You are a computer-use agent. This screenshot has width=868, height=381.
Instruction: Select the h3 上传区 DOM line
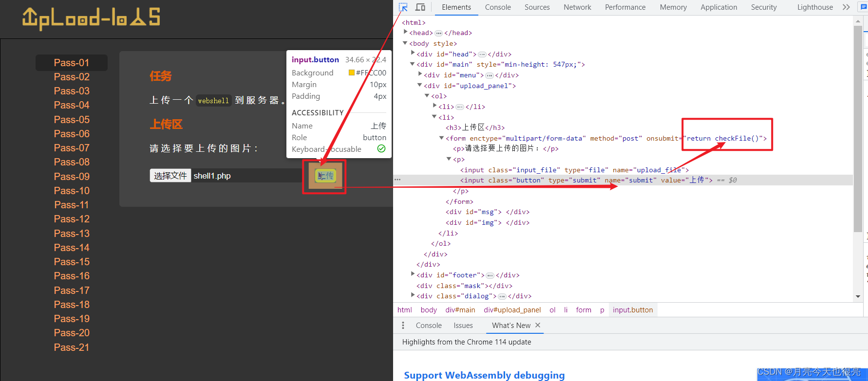[475, 127]
